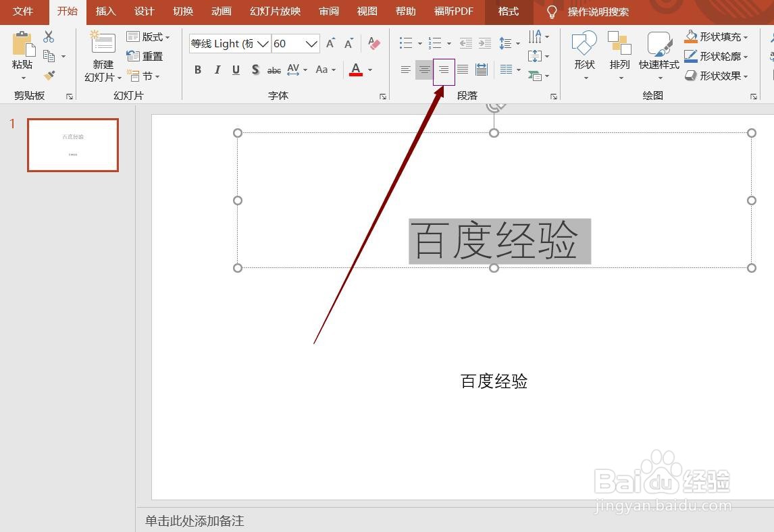Align text left
This screenshot has height=532, width=774.
point(406,70)
